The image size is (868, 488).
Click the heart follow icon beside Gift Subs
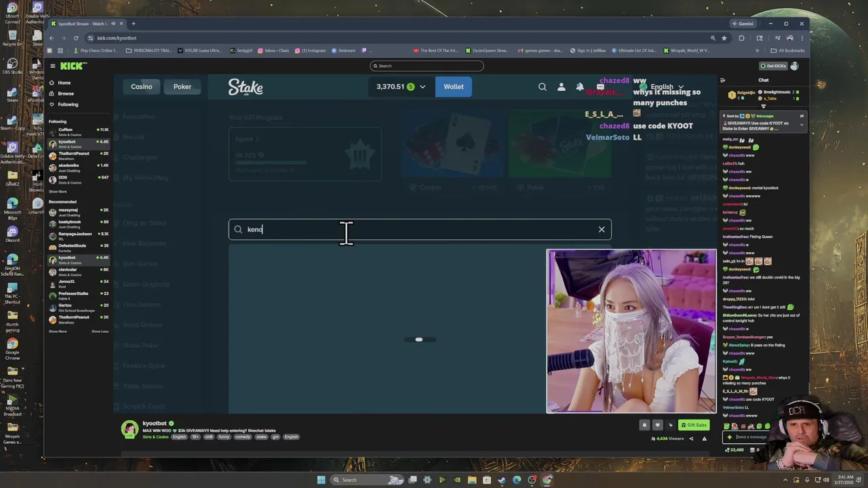coord(657,425)
